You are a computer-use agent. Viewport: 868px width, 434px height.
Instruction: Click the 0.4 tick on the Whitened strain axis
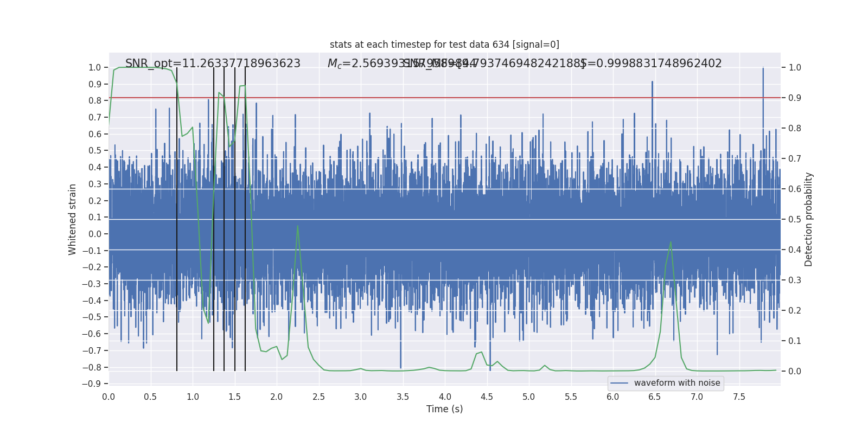coord(95,167)
